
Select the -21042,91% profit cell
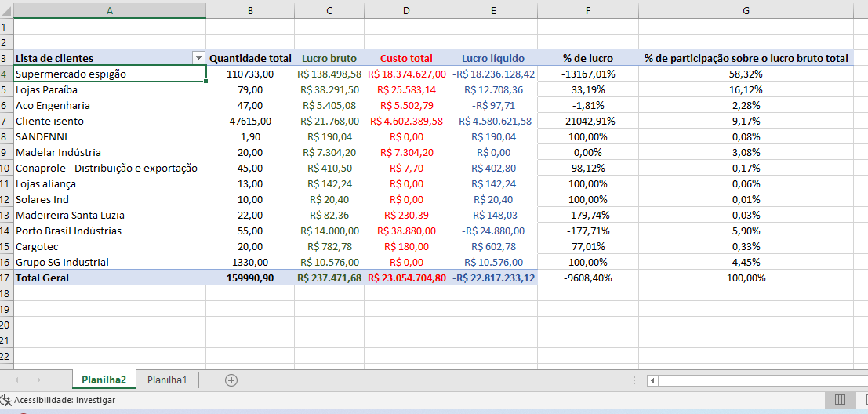coord(588,121)
